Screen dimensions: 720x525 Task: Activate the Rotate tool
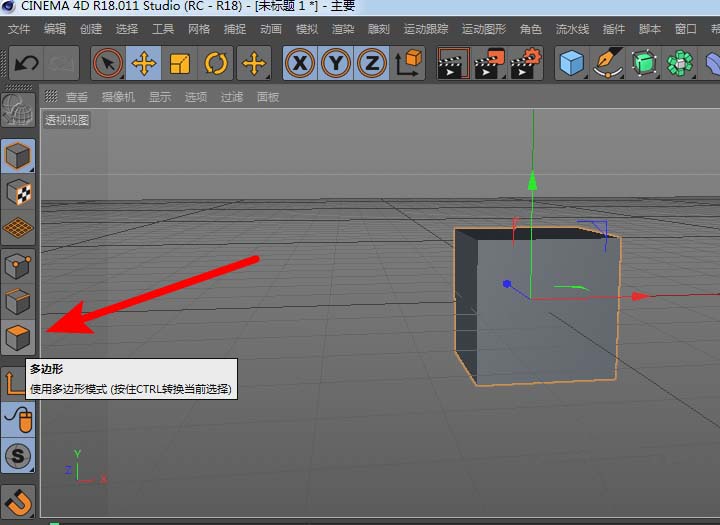(x=215, y=63)
